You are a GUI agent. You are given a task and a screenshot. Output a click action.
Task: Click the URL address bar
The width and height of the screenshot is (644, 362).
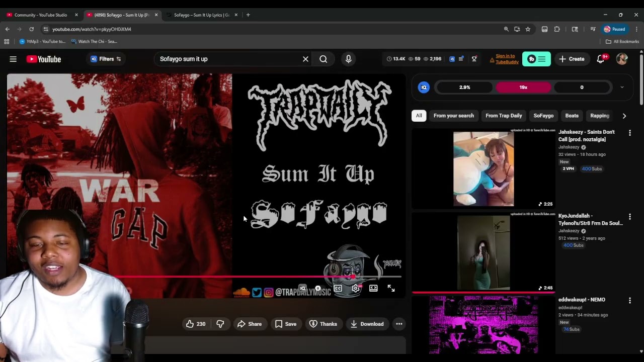pyautogui.click(x=272, y=29)
